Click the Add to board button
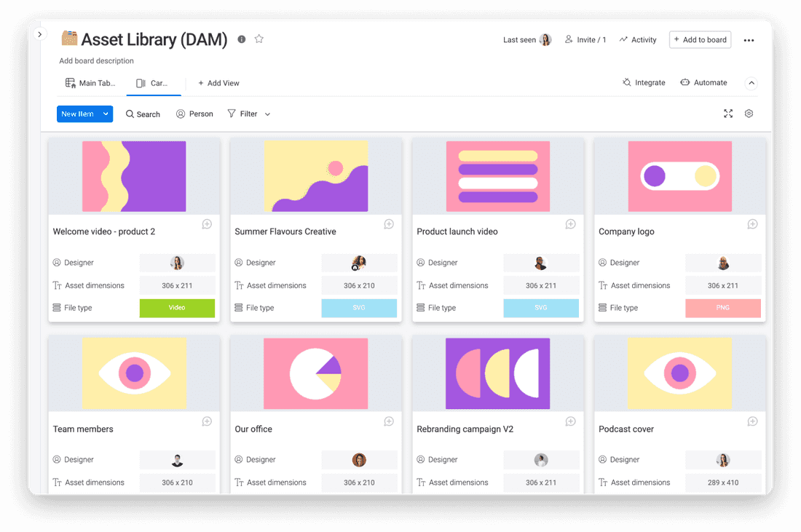 coord(700,40)
